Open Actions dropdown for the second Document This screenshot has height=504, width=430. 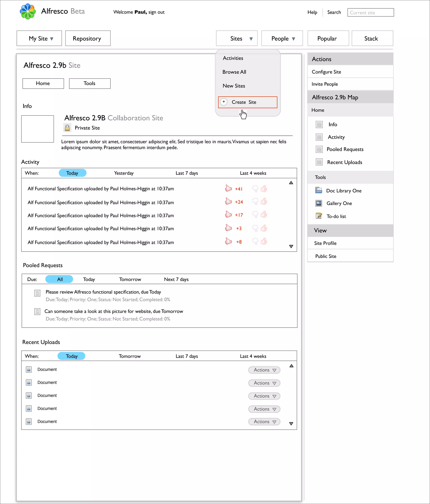(x=264, y=383)
